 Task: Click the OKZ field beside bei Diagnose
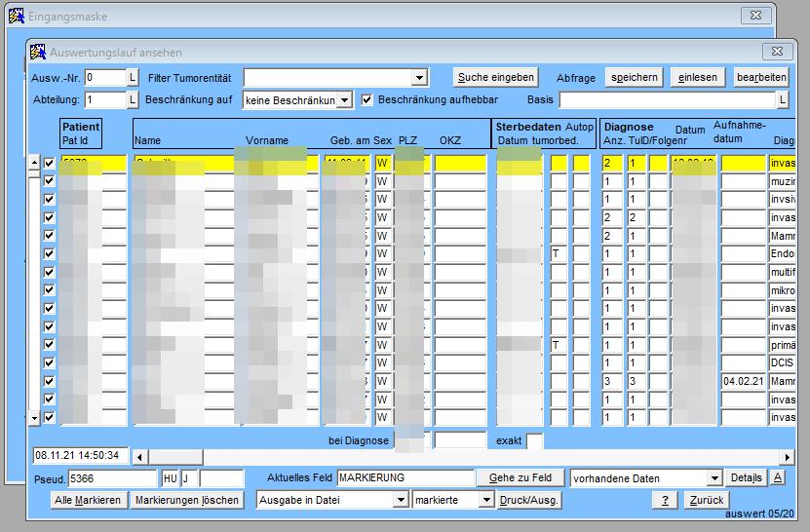[x=460, y=440]
